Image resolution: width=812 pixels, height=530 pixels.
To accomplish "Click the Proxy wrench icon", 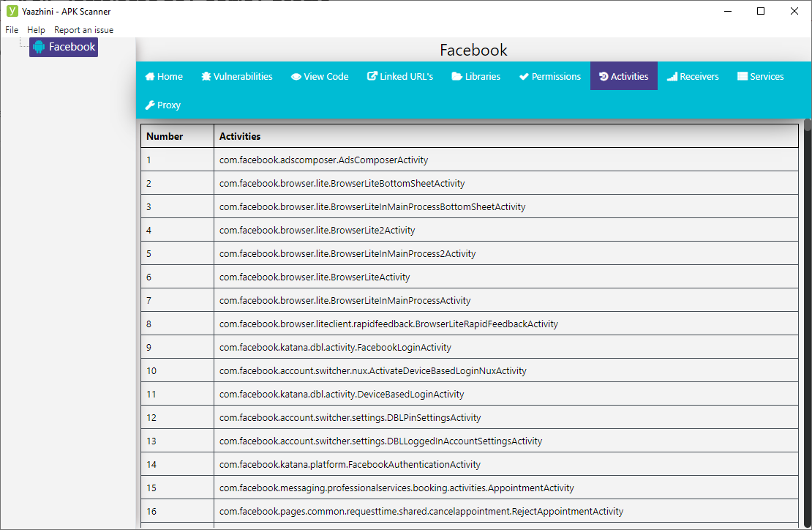I will (150, 105).
